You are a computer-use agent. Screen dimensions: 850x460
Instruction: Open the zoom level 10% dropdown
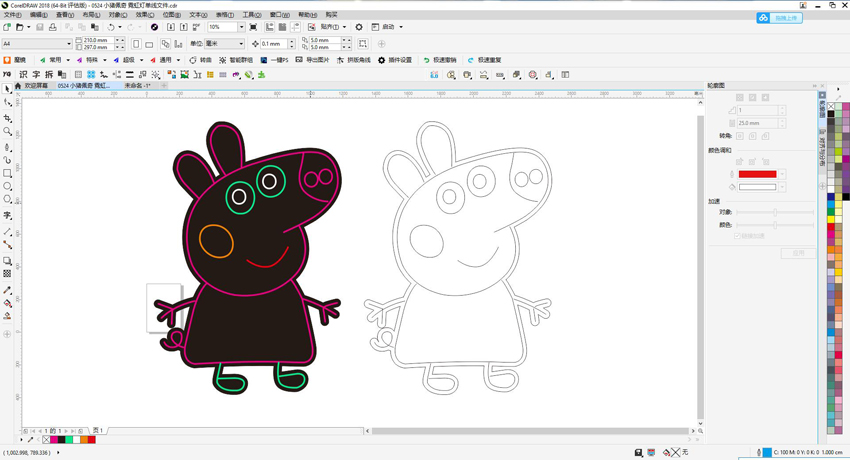click(242, 27)
